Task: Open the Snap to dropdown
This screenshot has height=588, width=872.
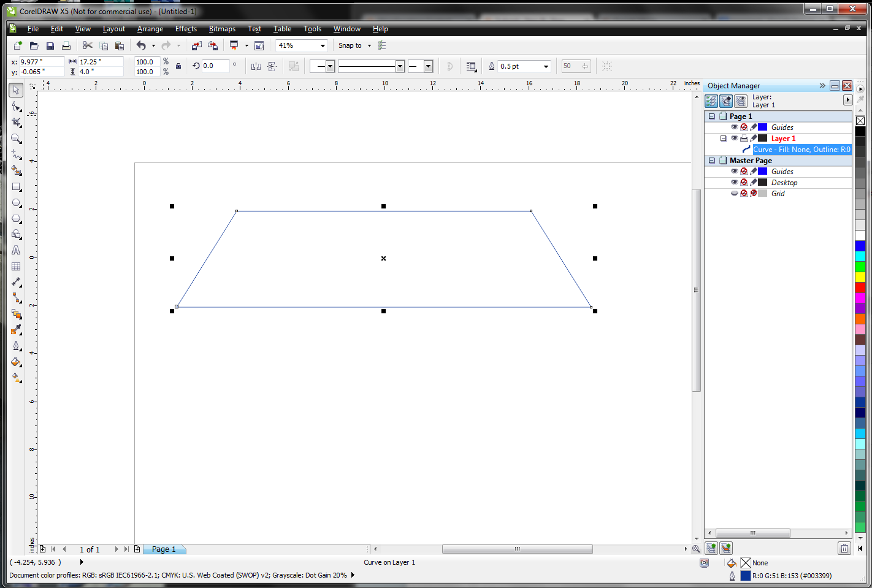Action: pyautogui.click(x=369, y=45)
